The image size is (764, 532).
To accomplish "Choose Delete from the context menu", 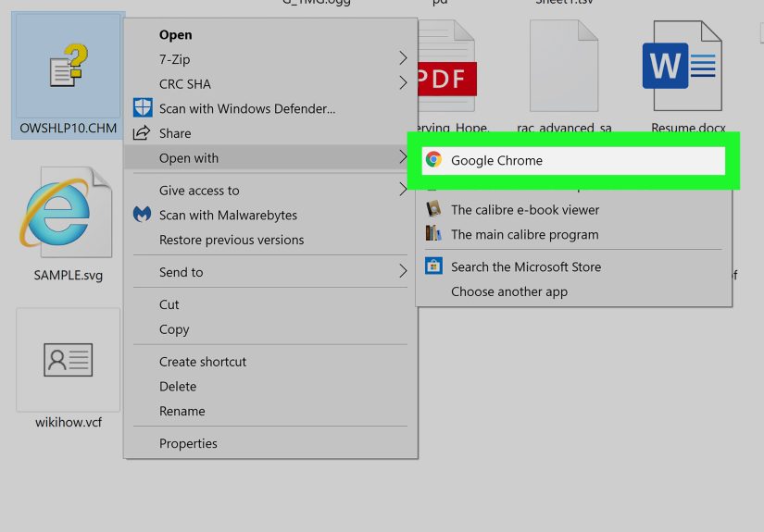I will tap(271, 387).
